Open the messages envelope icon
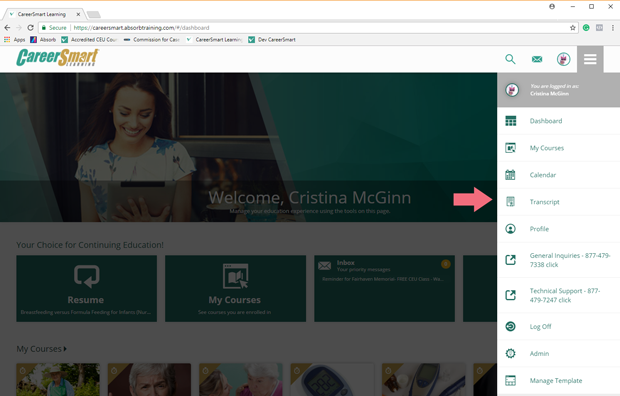This screenshot has height=396, width=620. (x=537, y=59)
